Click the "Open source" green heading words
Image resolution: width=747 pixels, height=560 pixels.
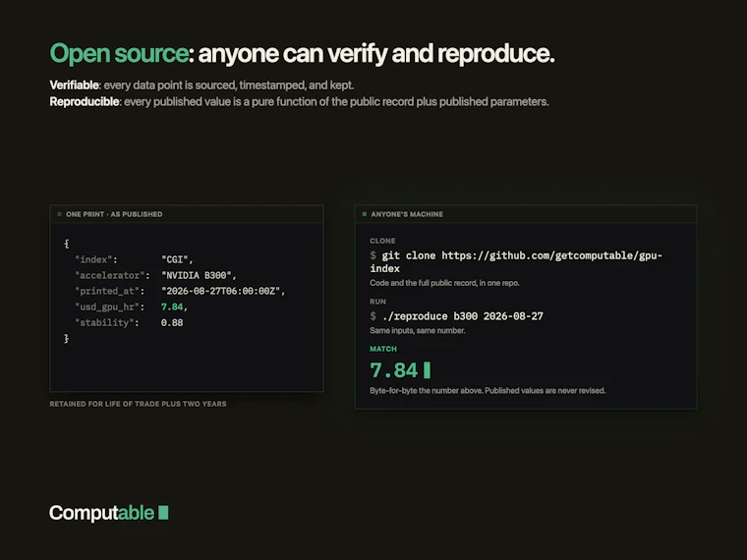[x=119, y=53]
